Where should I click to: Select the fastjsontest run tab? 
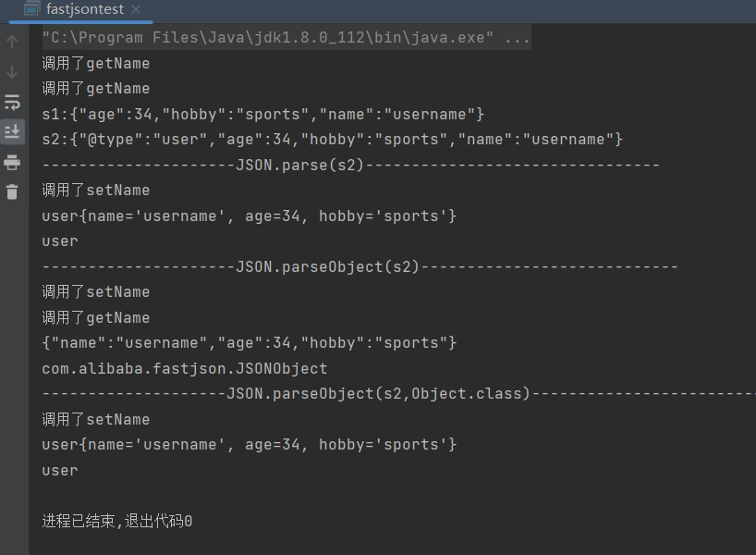pos(84,9)
